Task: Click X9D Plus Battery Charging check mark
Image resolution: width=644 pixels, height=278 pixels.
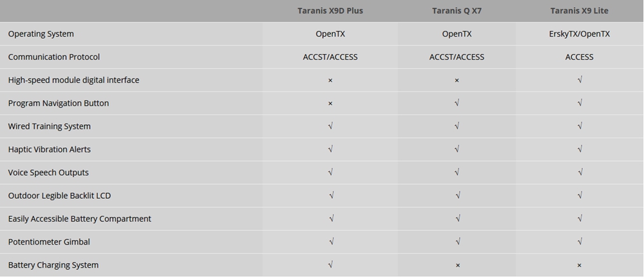Action: pyautogui.click(x=330, y=264)
